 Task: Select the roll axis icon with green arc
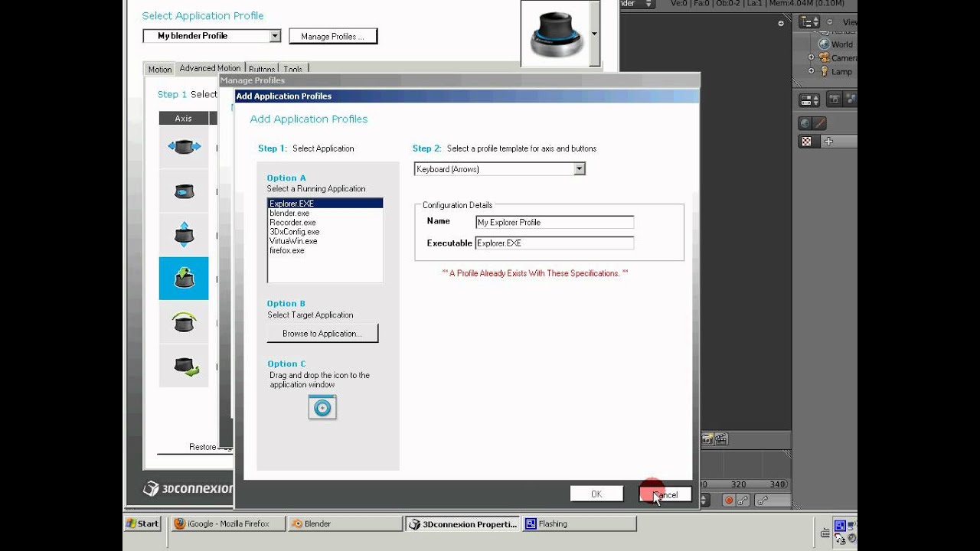[184, 321]
